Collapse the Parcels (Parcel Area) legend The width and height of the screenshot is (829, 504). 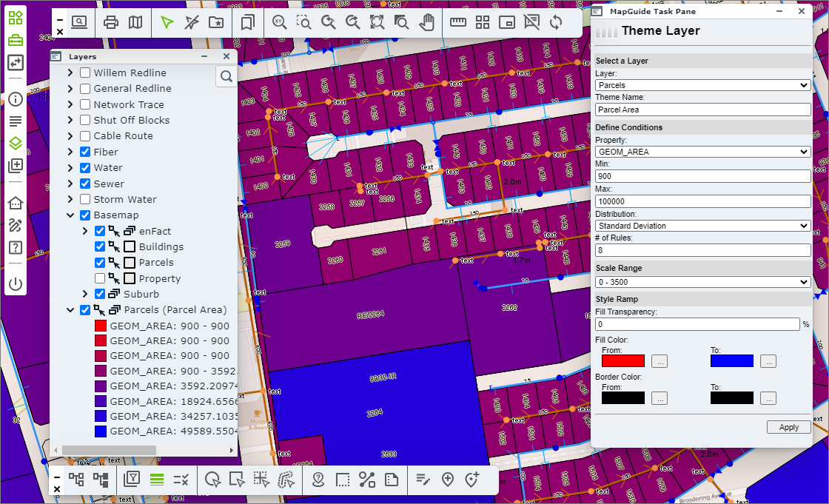pos(70,310)
